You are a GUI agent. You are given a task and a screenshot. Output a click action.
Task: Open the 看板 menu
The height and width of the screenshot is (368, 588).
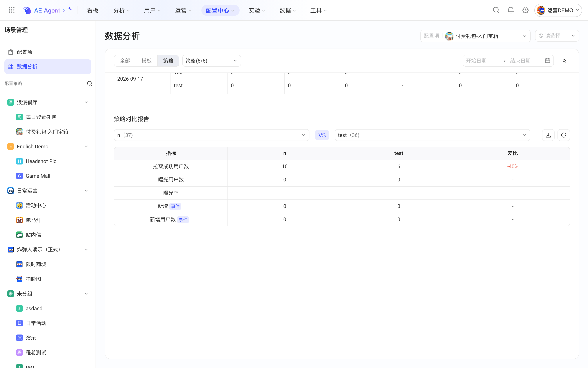pos(93,10)
